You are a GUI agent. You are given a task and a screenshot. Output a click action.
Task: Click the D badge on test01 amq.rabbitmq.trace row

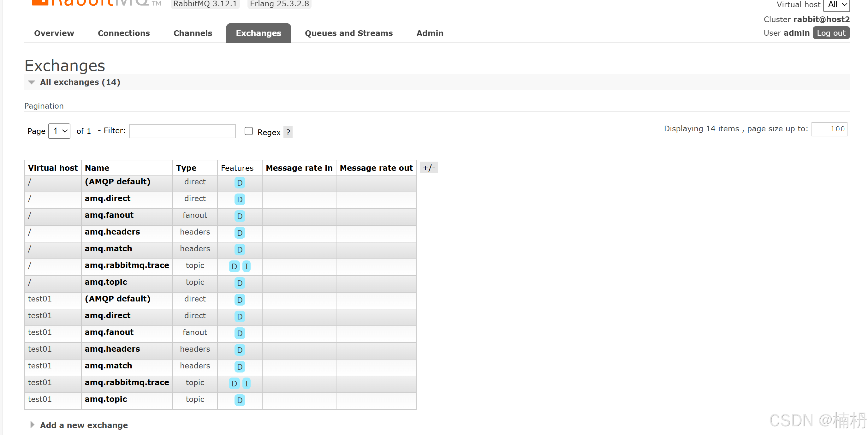pos(234,383)
